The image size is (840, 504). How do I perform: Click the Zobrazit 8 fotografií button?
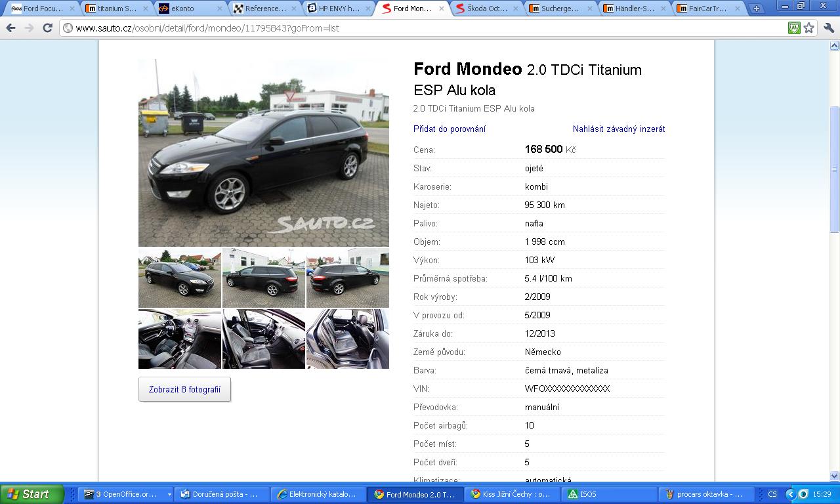(184, 389)
